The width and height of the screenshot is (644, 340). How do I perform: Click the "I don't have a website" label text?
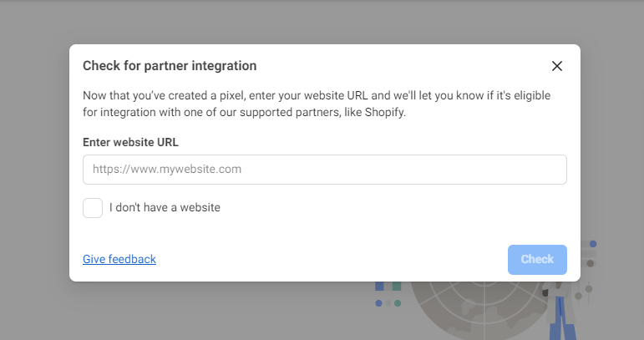click(165, 207)
